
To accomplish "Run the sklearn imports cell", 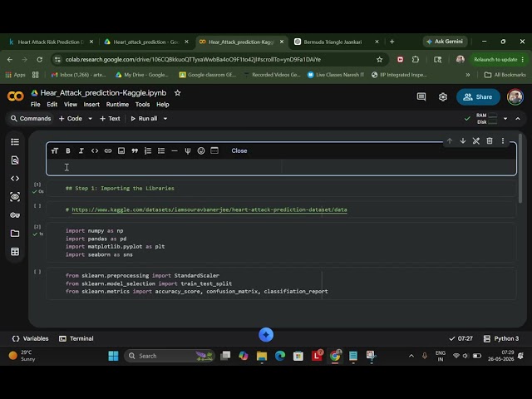I will click(37, 272).
